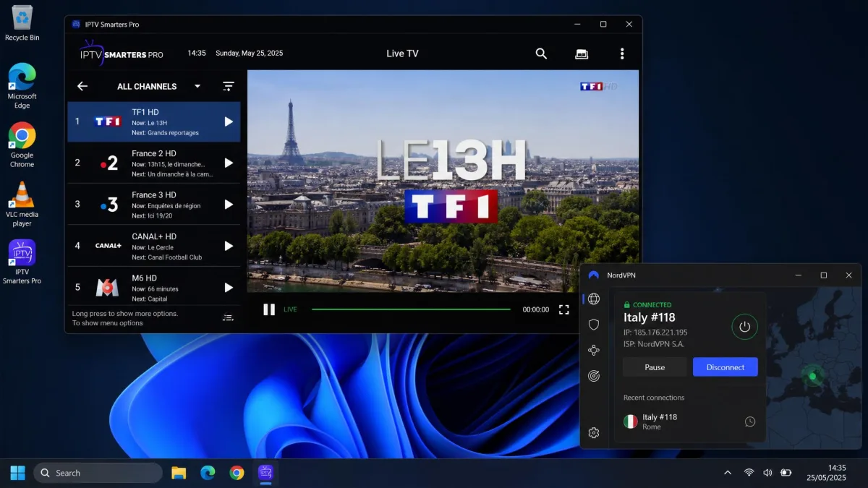Click the taskbar Search box
Viewport: 868px width, 488px height.
(x=98, y=473)
